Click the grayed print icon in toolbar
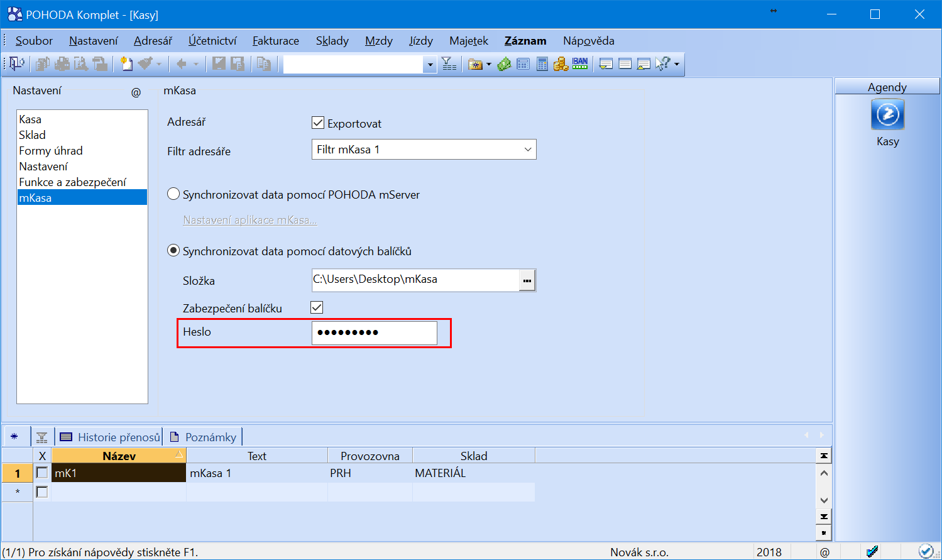The width and height of the screenshot is (942, 560). click(62, 63)
